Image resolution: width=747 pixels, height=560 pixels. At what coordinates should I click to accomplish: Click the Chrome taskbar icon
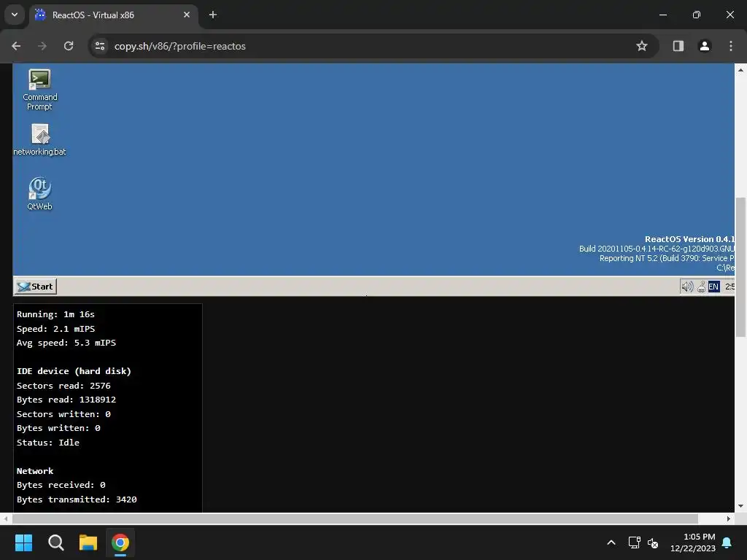point(120,542)
